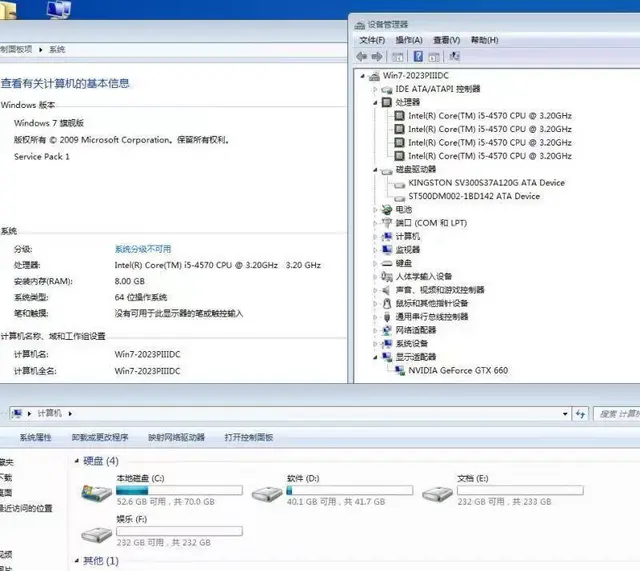Click 映射网络驱动器 in the Explorer toolbar
Screen dimensions: 640x571
(176, 438)
